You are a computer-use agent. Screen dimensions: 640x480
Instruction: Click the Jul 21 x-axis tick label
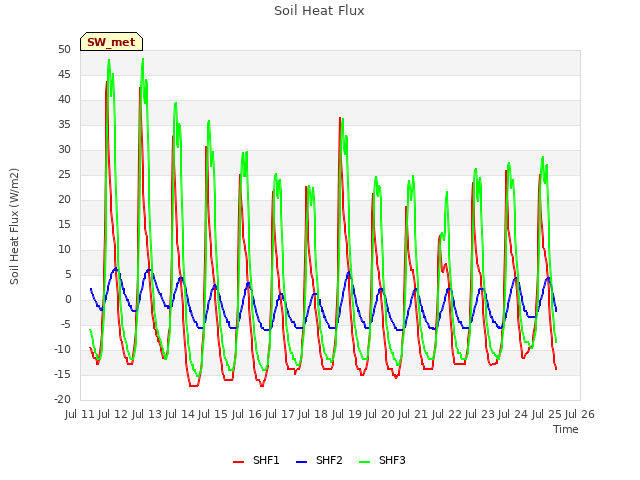pos(413,414)
